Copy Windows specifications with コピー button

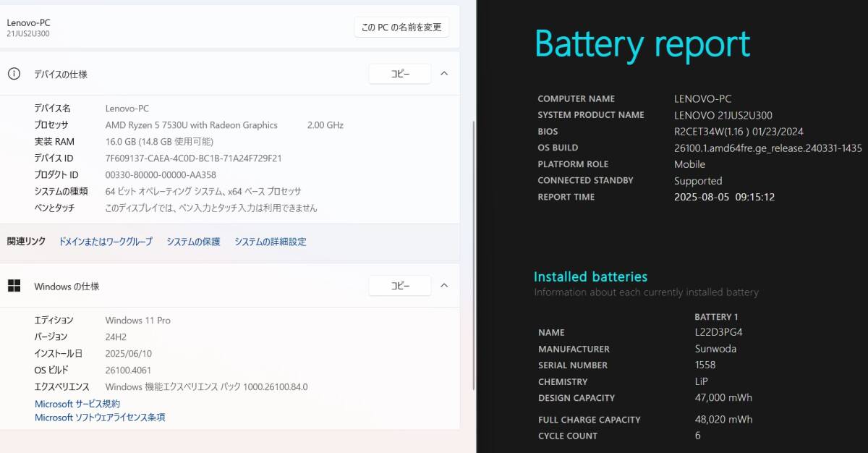(400, 286)
